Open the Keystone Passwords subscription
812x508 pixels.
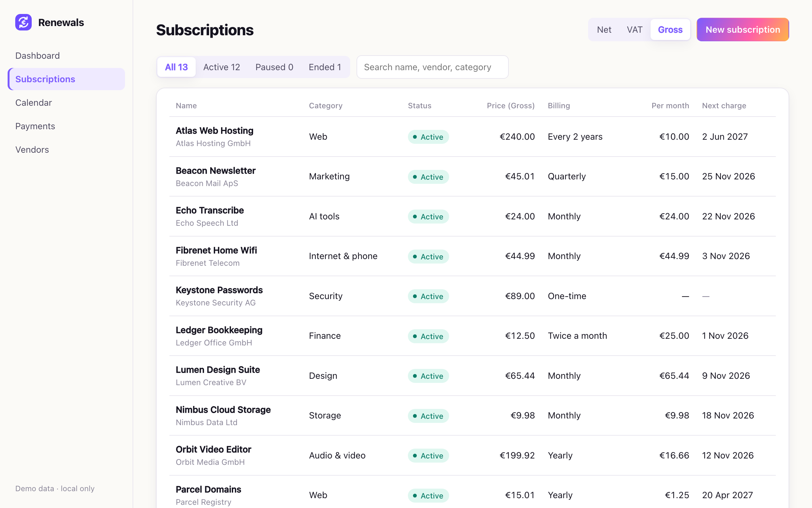pos(219,290)
